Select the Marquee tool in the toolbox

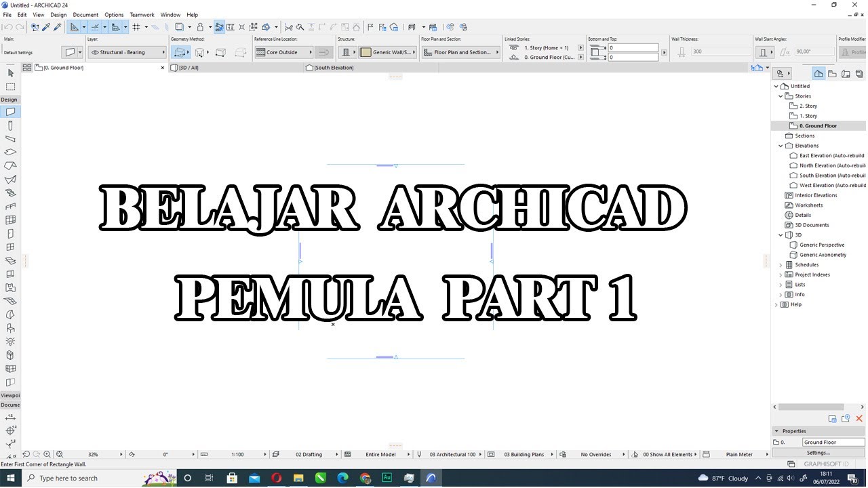click(x=10, y=87)
